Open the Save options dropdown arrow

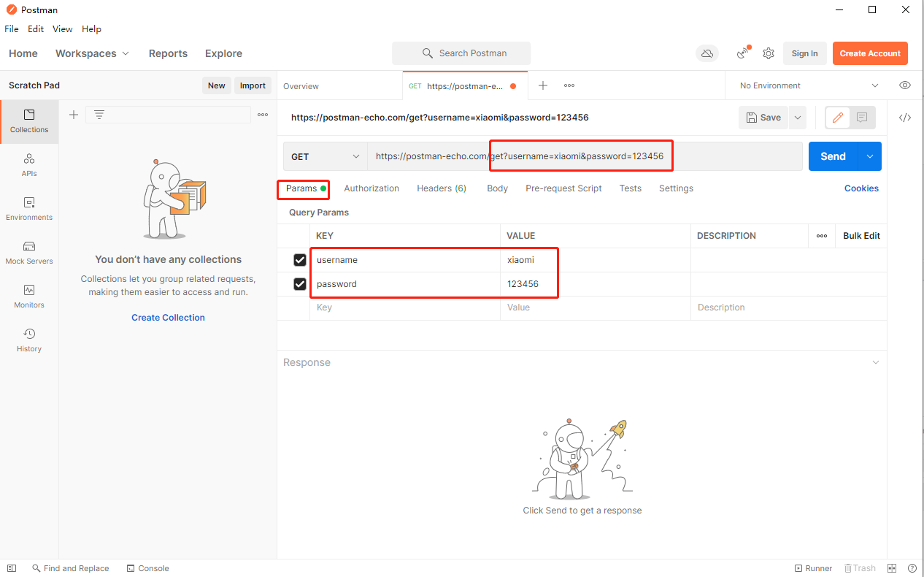797,118
